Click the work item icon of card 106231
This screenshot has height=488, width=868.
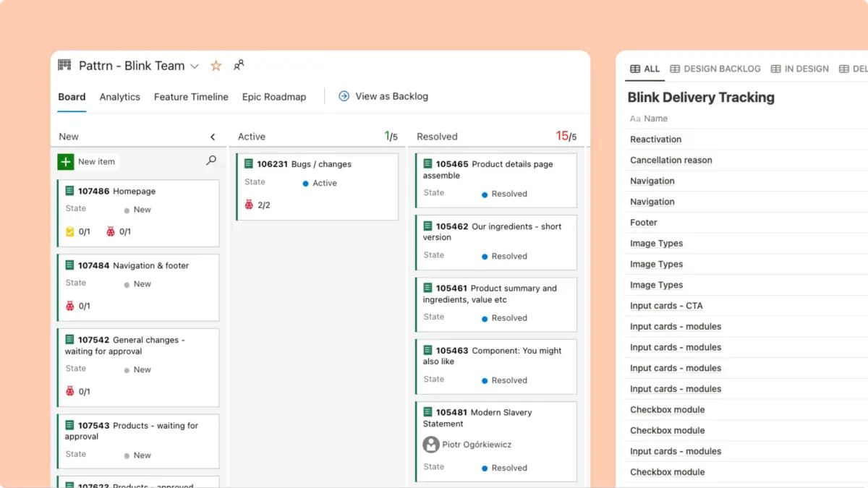pyautogui.click(x=249, y=164)
